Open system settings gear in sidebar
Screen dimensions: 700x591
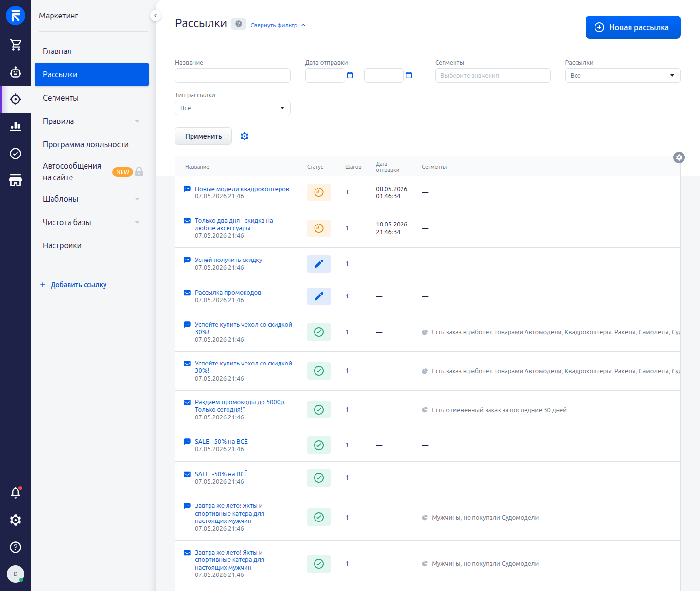pos(16,520)
